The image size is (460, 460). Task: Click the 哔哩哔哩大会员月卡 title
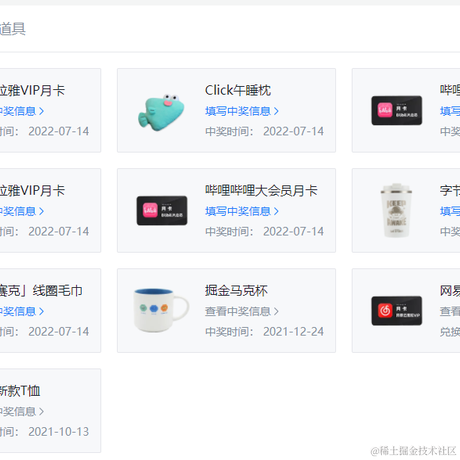pos(261,190)
